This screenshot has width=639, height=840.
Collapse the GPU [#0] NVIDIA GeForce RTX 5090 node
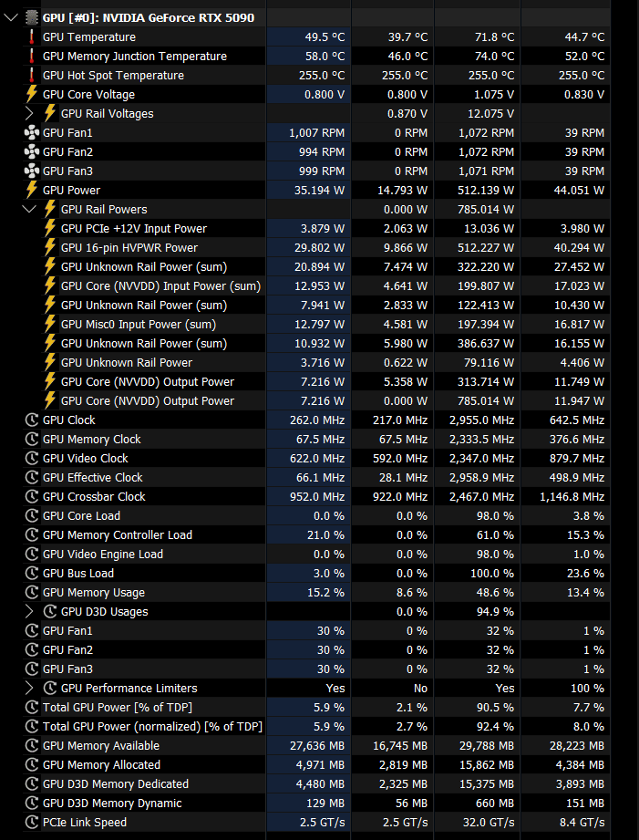[11, 17]
